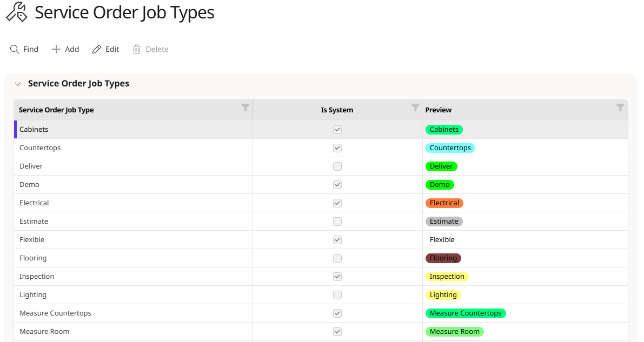Filter the Service Order Job Type column
This screenshot has height=342, width=644.
pyautogui.click(x=245, y=108)
